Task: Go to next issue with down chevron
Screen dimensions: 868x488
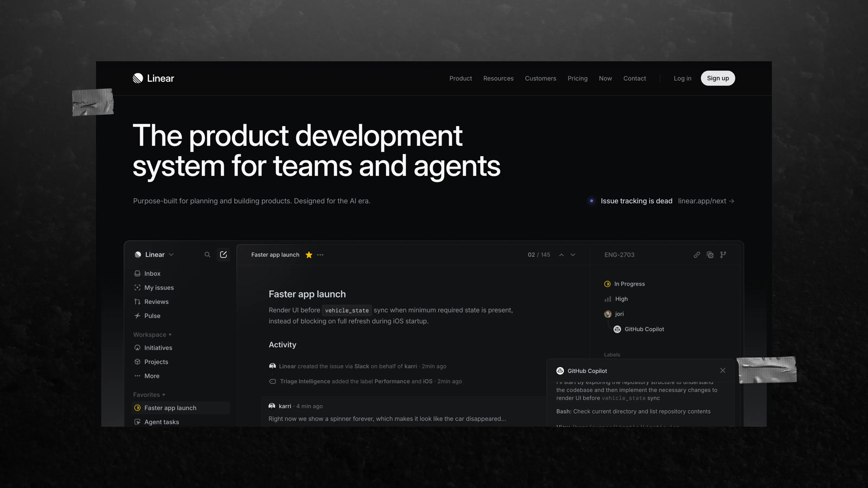Action: [x=573, y=255]
